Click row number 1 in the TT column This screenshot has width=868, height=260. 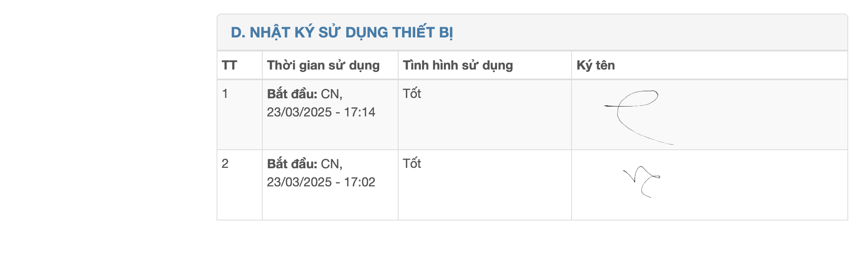coord(225,94)
